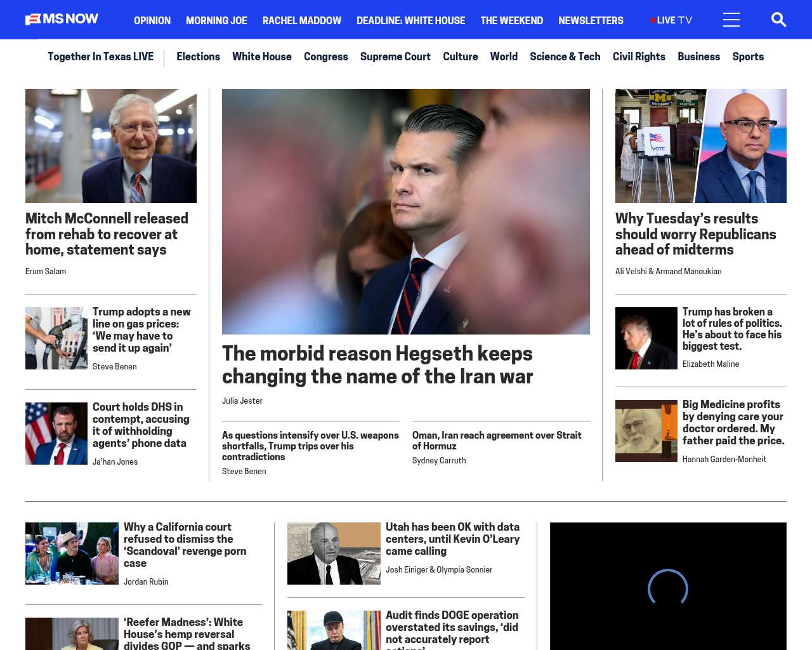The height and width of the screenshot is (650, 812).
Task: Select Deadline: White House in navigation
Action: click(411, 20)
